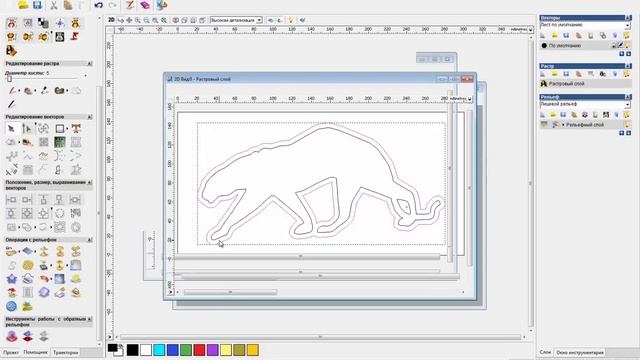
Task: Collapse the relief operations section
Action: 89,240
